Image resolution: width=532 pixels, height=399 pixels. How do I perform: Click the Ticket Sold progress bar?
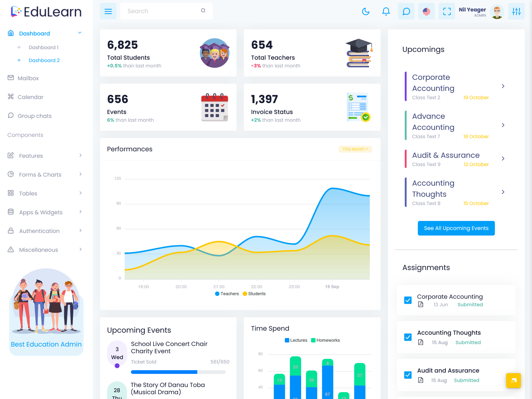click(178, 372)
